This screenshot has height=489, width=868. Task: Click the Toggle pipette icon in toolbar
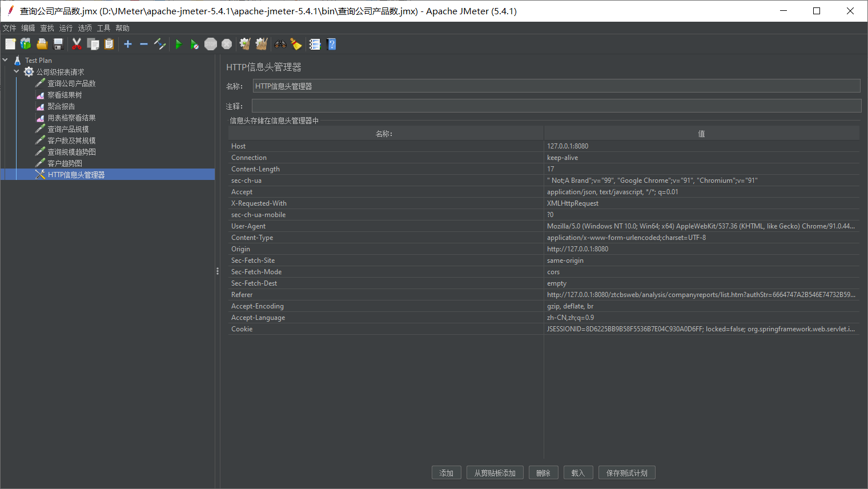point(160,44)
